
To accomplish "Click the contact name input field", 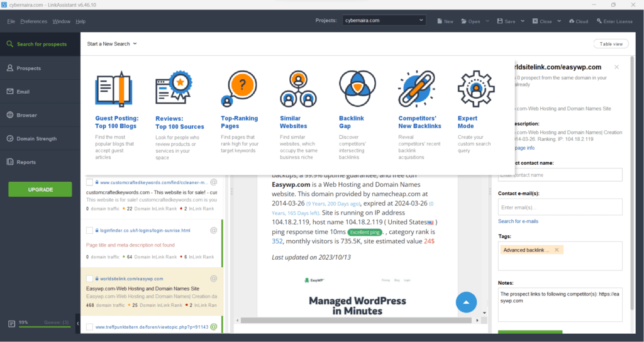I will point(560,175).
